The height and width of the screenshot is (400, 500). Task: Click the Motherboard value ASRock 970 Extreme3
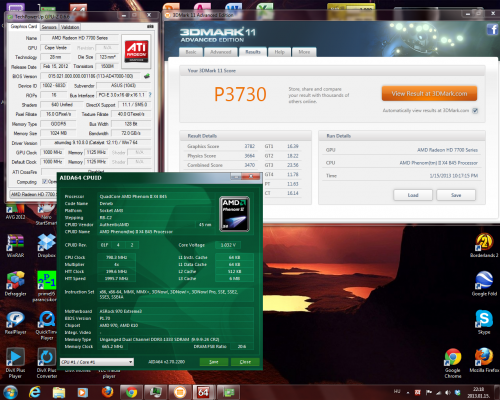pyautogui.click(x=121, y=311)
